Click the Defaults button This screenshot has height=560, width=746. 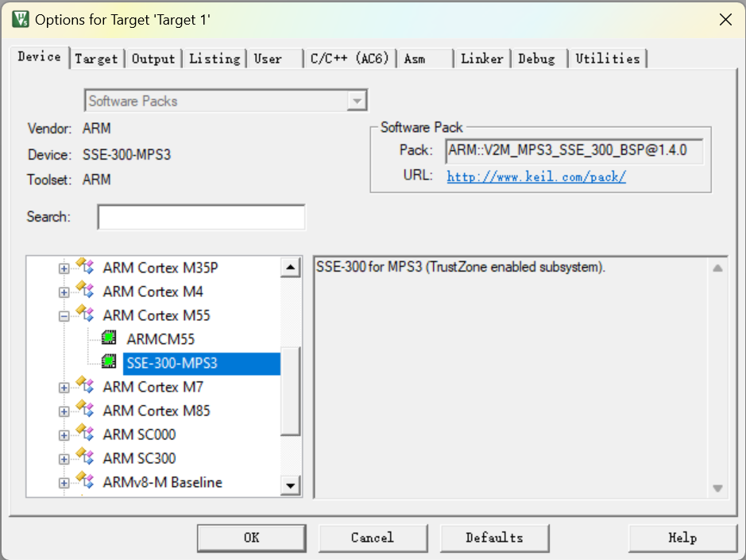[494, 538]
